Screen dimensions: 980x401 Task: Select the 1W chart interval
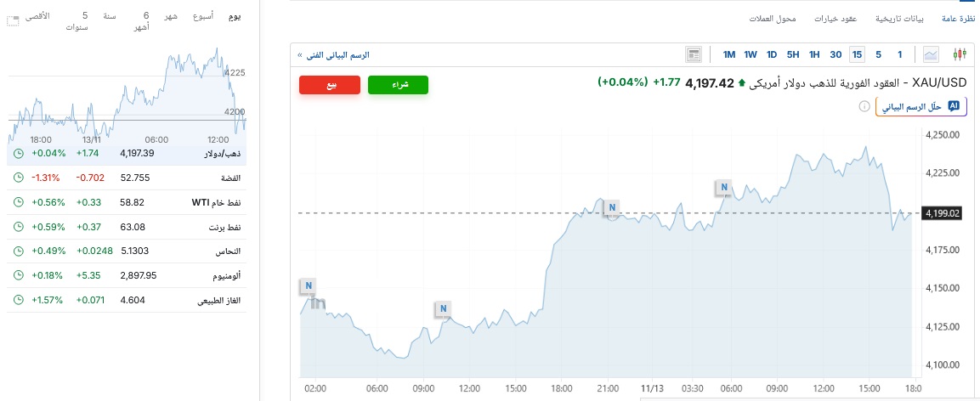point(751,55)
